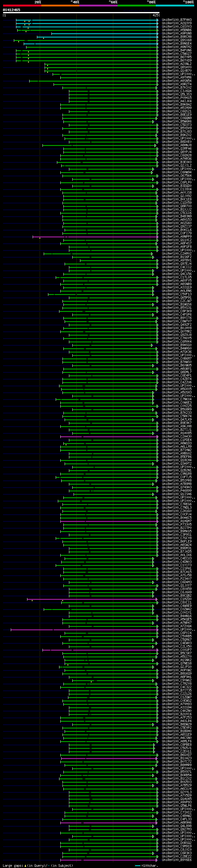Click the green alignment bar for UniRef100_A9SN54
The width and height of the screenshot is (197, 868).
point(94,81)
